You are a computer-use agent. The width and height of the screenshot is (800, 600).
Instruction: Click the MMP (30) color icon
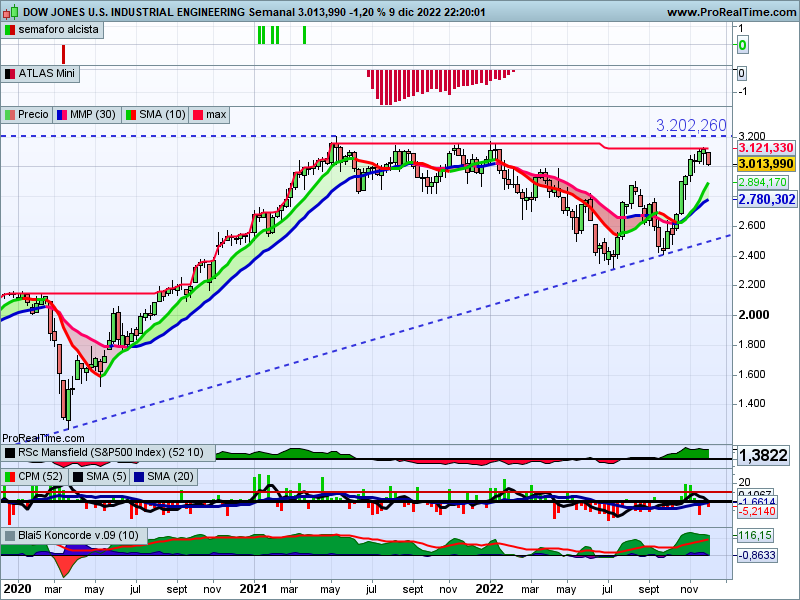[62, 115]
